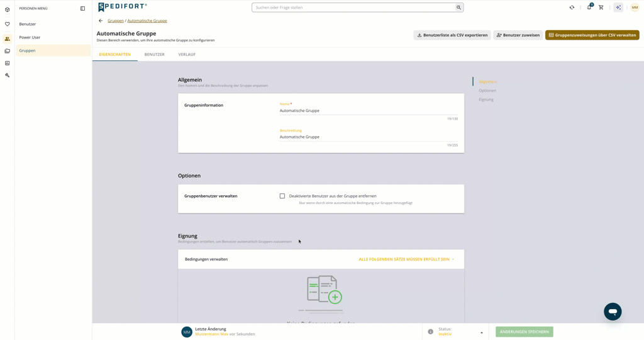644x340 pixels.
Task: Switch to the Benutzer tab
Action: click(x=155, y=54)
